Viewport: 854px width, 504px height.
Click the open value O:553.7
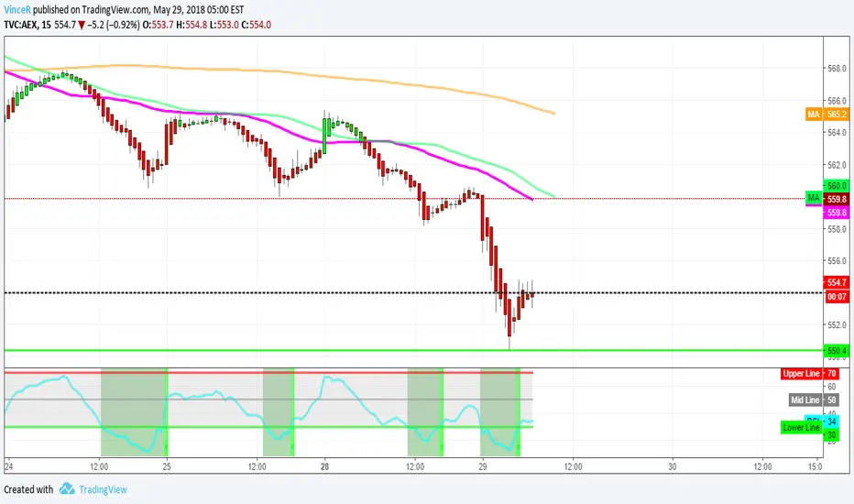(x=158, y=25)
